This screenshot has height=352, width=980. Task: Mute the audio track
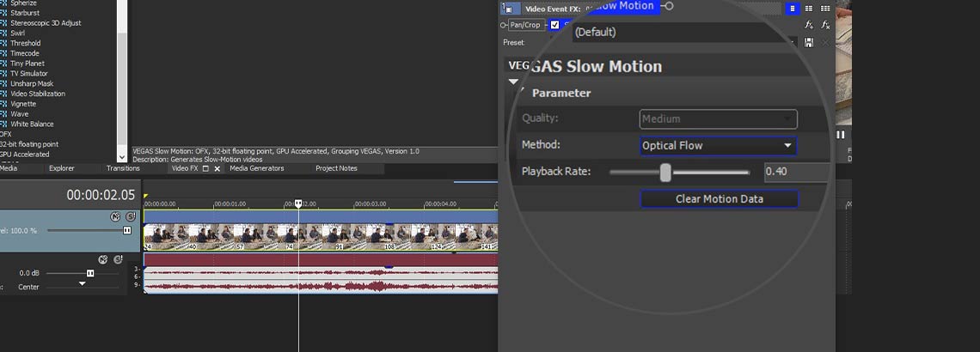[103, 259]
